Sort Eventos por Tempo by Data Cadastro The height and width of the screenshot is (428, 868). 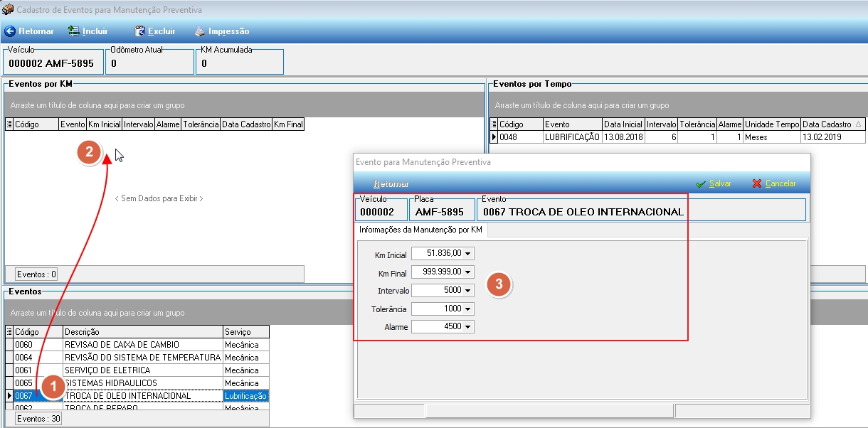tap(833, 124)
